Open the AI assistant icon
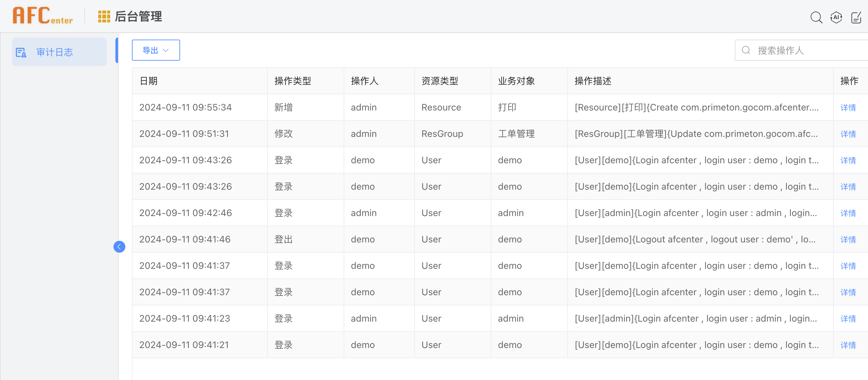868x380 pixels. 836,17
